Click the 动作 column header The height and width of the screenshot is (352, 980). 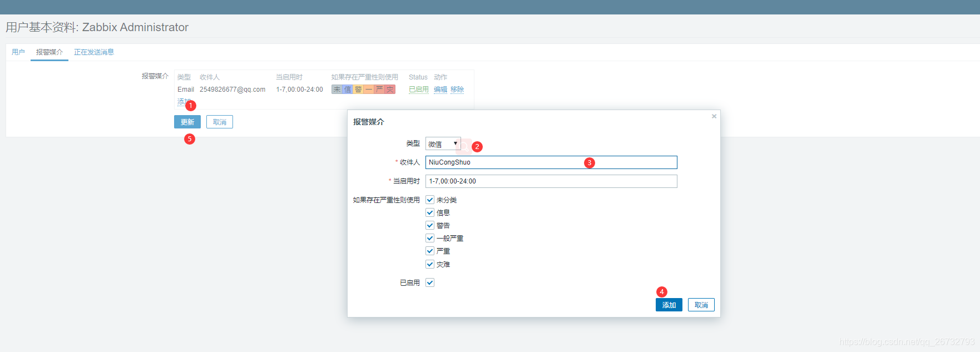tap(440, 77)
